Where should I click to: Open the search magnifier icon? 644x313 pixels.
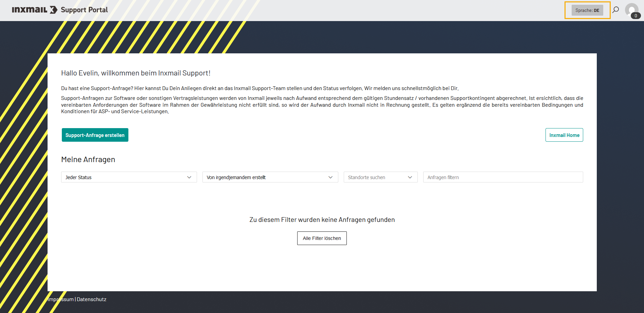pyautogui.click(x=615, y=10)
